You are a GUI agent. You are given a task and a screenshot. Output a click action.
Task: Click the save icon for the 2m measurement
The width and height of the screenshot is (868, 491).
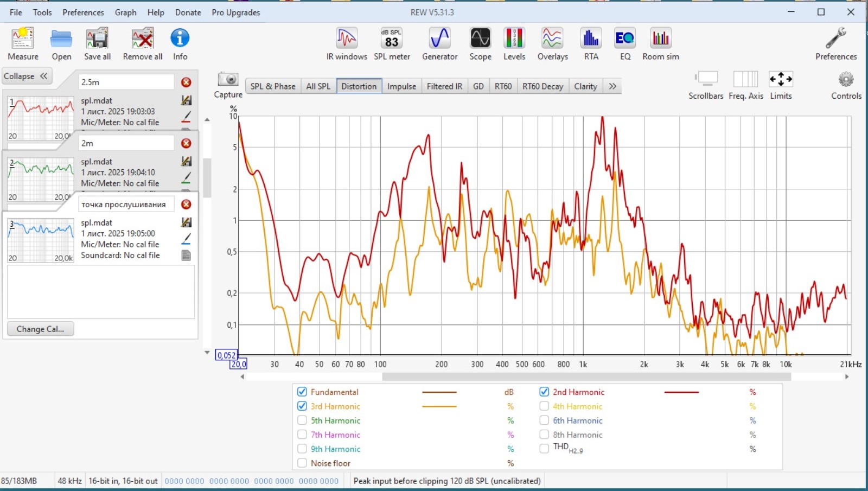186,161
